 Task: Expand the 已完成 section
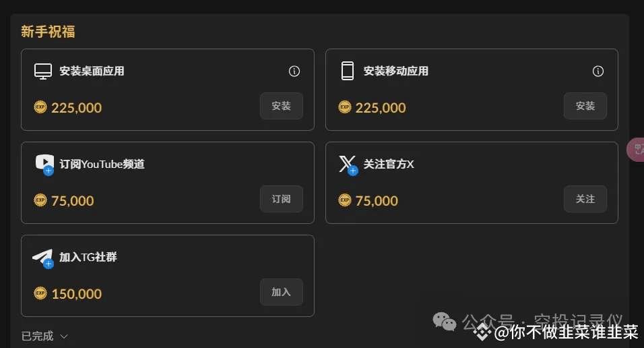click(44, 336)
